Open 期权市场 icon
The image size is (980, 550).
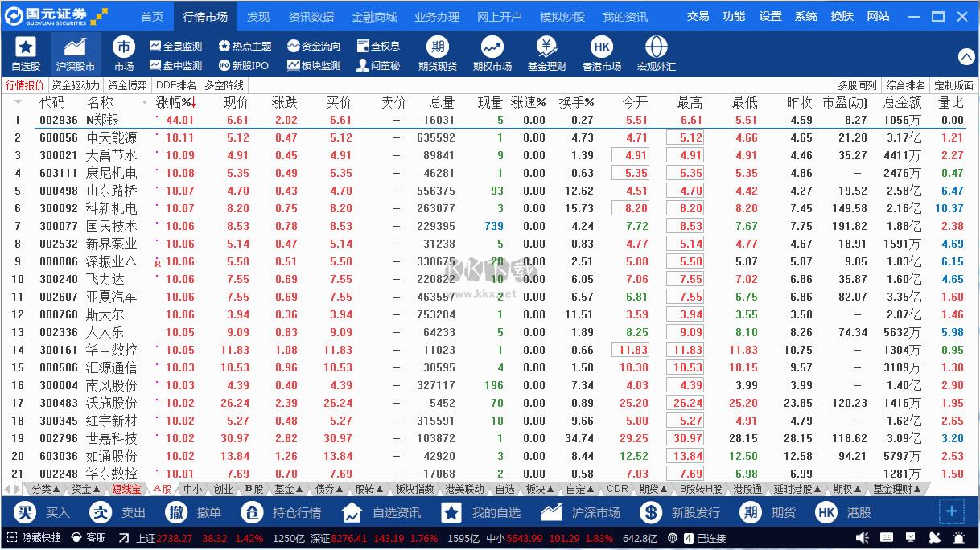[492, 47]
